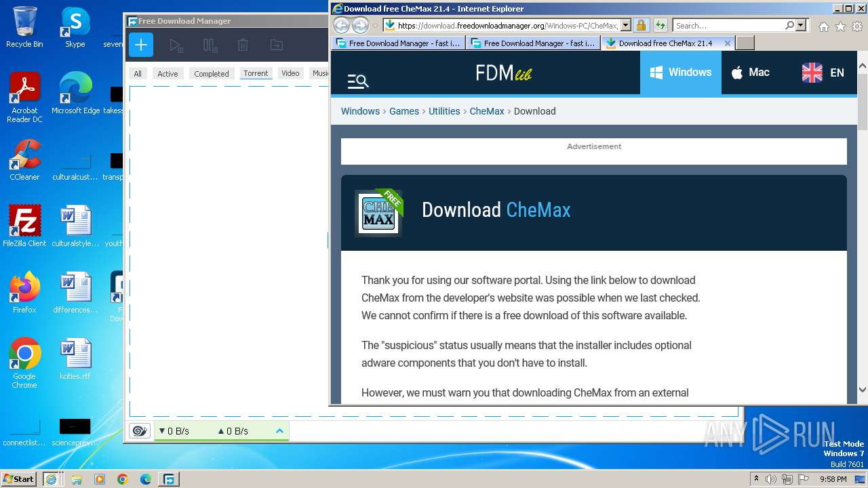
Task: Open Windows Explorer from the taskbar
Action: coord(77,479)
